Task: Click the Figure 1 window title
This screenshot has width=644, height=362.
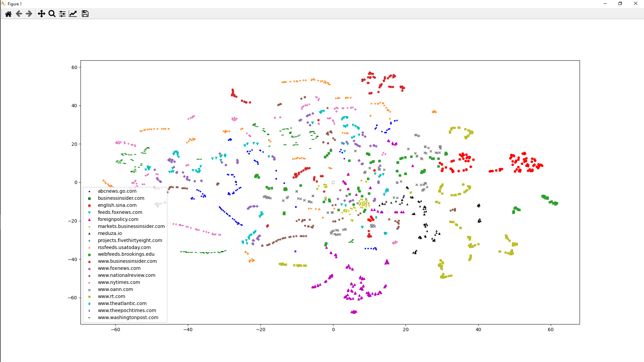Action: click(15, 4)
